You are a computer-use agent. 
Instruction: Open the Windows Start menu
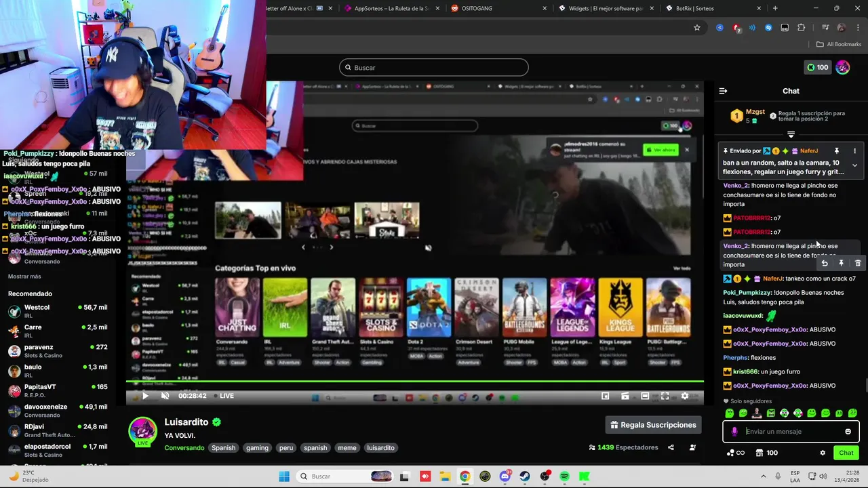(284, 476)
